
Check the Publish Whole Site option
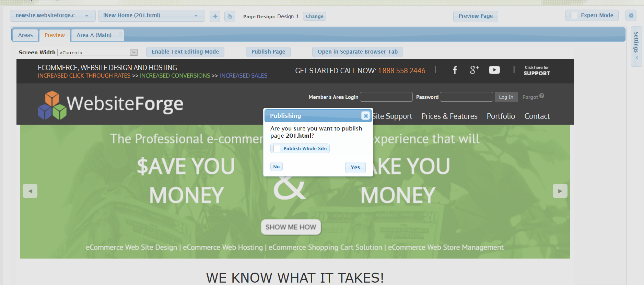[277, 148]
